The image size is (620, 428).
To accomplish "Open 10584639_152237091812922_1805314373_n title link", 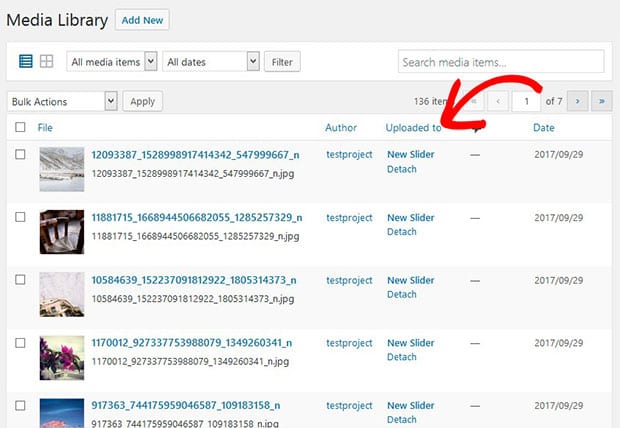I will [194, 280].
